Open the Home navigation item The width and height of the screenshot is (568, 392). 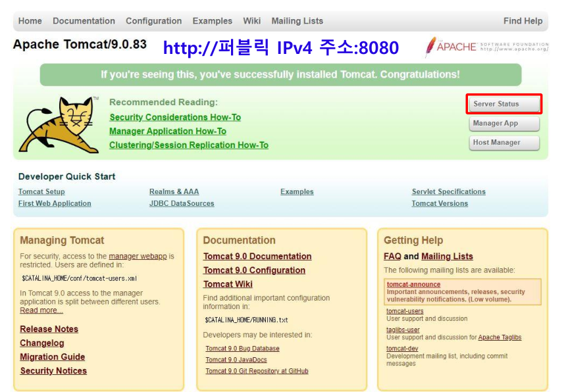click(30, 21)
